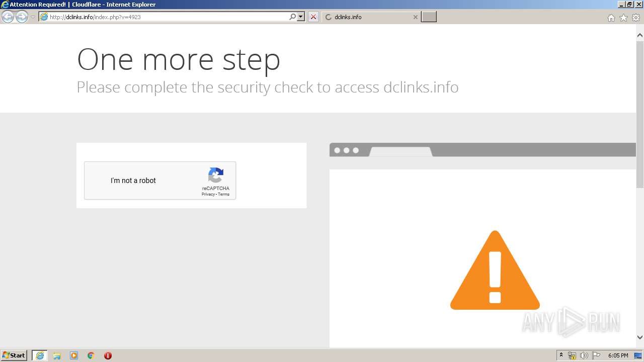Click the 'Please complete the security check' text
644x362 pixels.
click(x=268, y=87)
